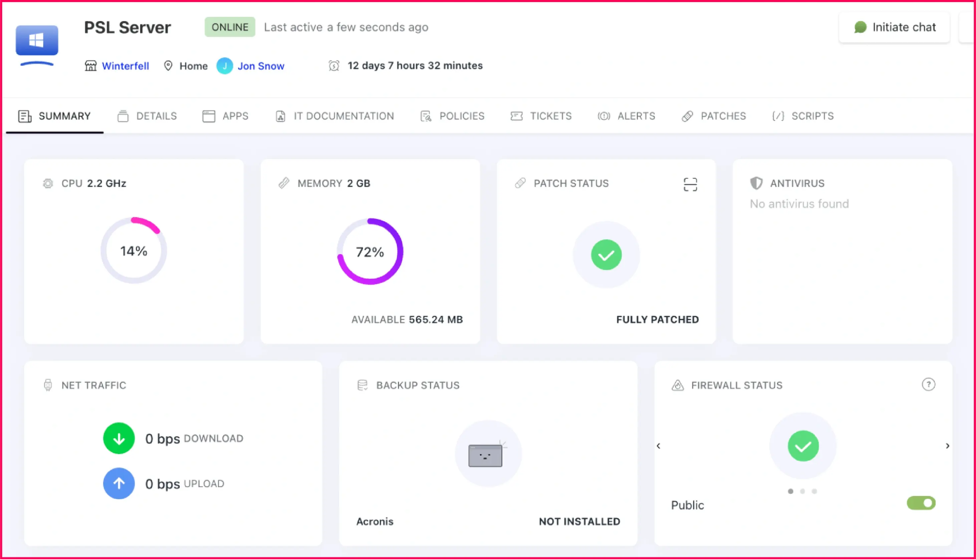Viewport: 976px width, 560px height.
Task: Click the 72% memory usage ring
Action: tap(370, 252)
